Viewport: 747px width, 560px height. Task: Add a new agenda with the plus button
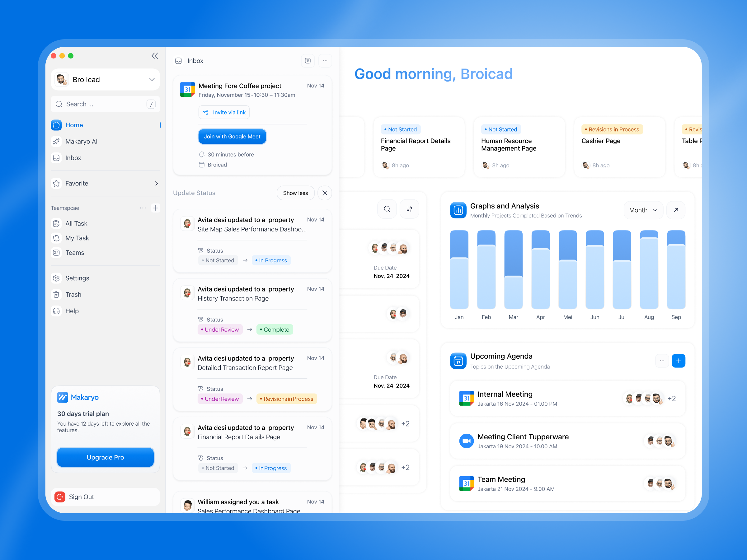pos(679,361)
